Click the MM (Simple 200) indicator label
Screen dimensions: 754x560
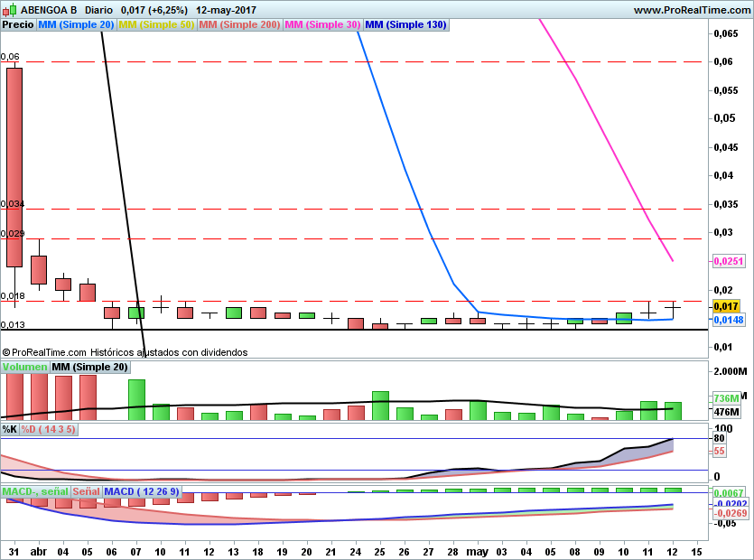(239, 24)
